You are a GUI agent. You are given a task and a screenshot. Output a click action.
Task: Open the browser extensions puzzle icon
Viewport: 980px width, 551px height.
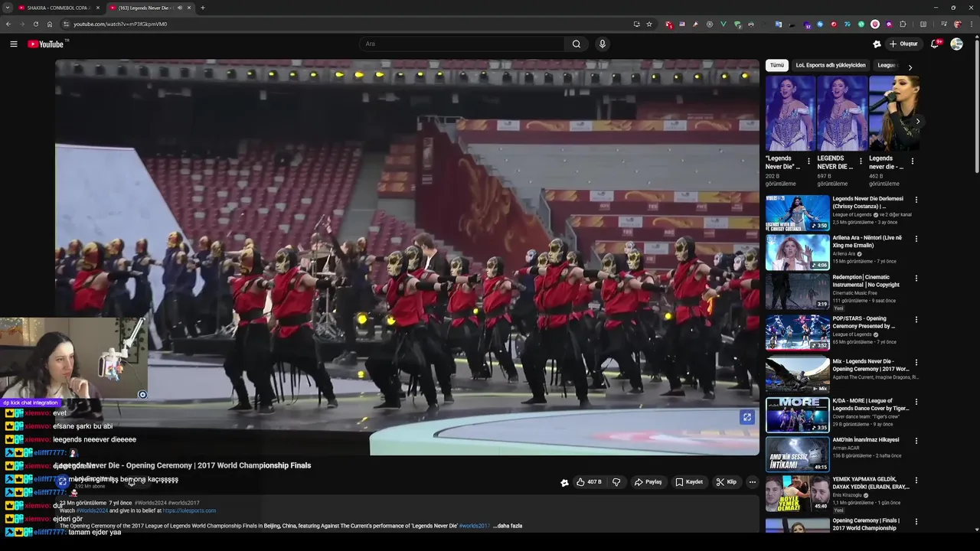click(x=902, y=24)
